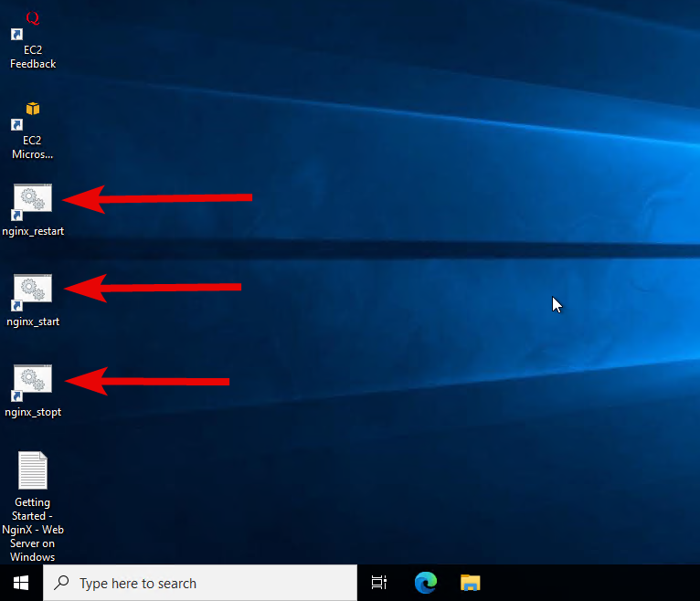The height and width of the screenshot is (601, 700).
Task: Open the Windows Start menu
Action: point(21,583)
